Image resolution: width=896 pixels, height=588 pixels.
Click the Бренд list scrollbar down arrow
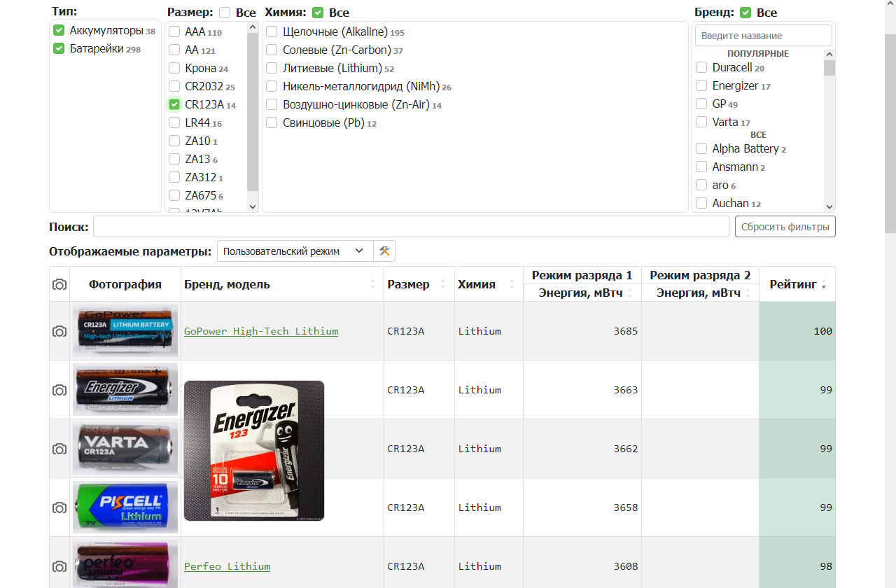pos(829,206)
